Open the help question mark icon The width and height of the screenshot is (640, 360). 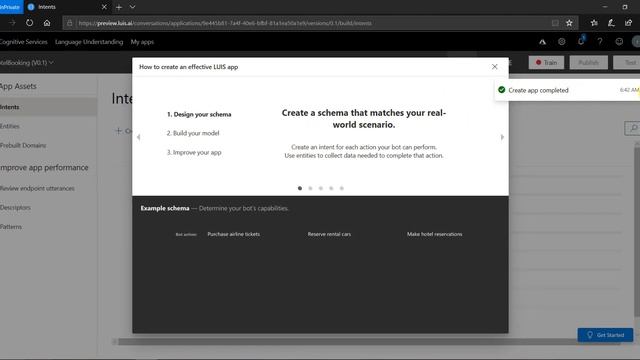click(600, 41)
